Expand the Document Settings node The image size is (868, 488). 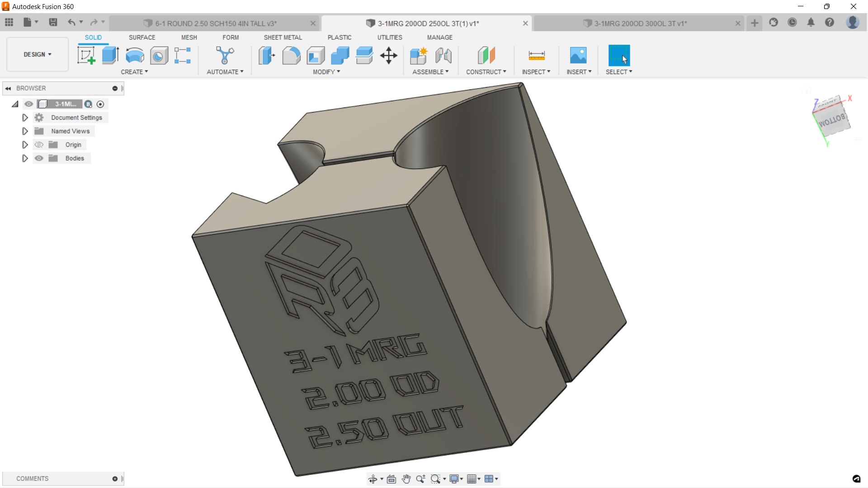[x=25, y=117]
